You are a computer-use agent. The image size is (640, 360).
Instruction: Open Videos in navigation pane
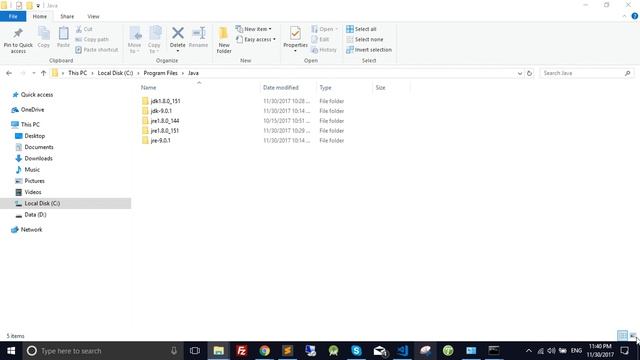tap(33, 192)
